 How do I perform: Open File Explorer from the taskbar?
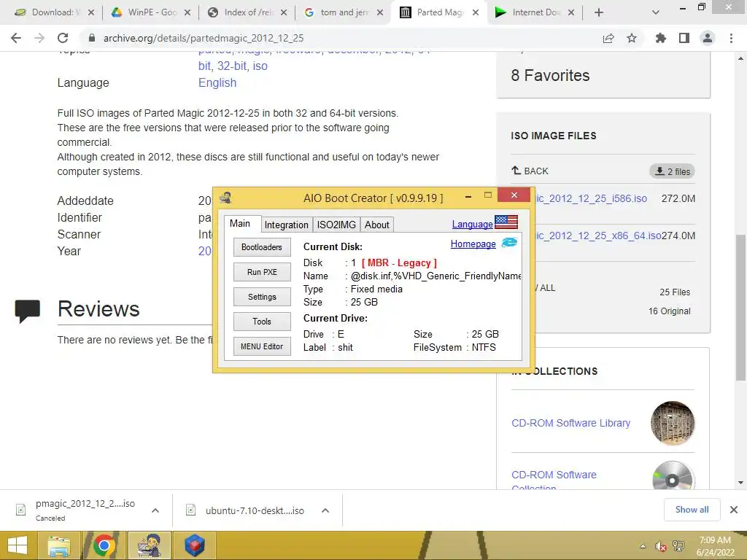point(59,545)
